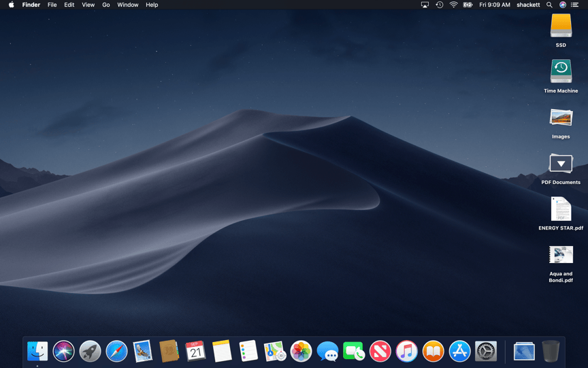
Task: Open Contacts book in Dock
Action: tap(169, 352)
